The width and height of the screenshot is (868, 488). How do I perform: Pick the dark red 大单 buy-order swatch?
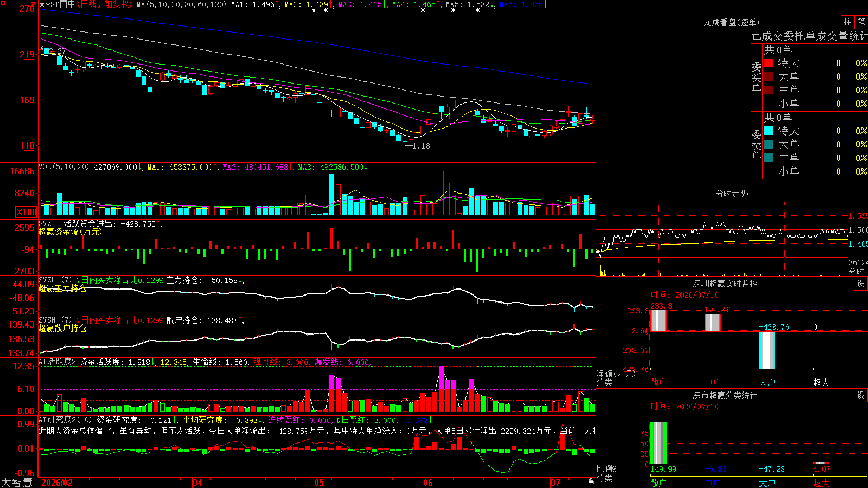pos(768,76)
